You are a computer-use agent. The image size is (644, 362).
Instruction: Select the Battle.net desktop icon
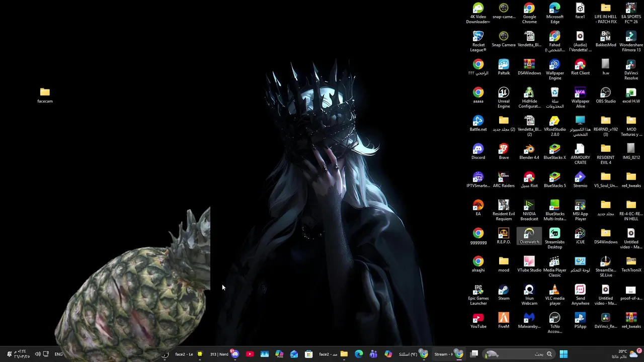[478, 124]
